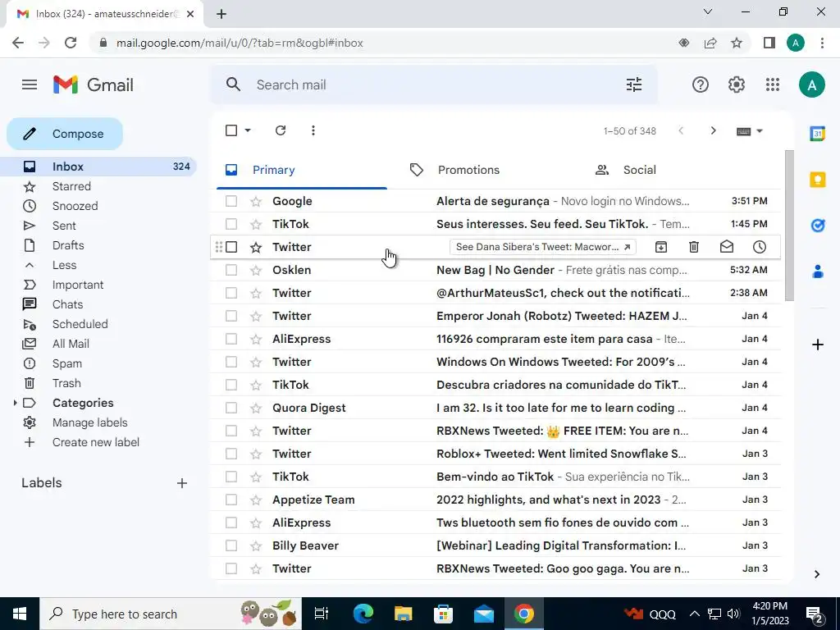Open Google Tasks side panel icon

tap(818, 226)
